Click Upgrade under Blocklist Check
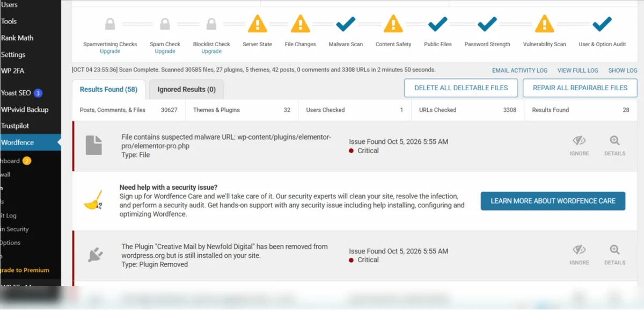This screenshot has width=644, height=310. (x=211, y=52)
